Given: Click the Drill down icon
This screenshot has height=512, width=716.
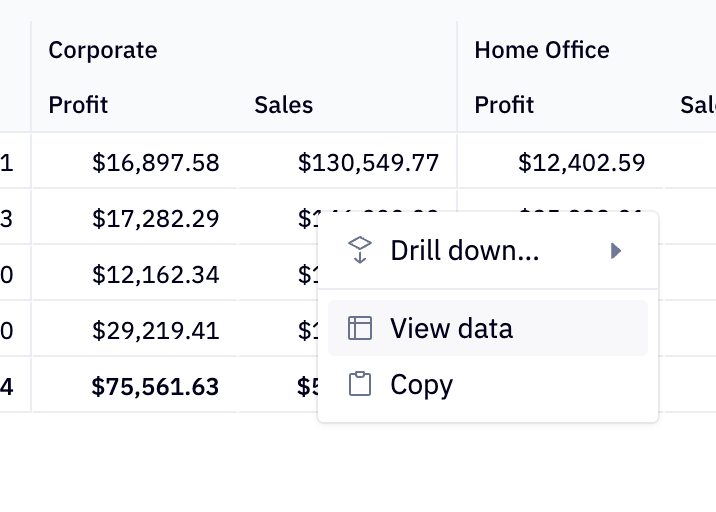Looking at the screenshot, I should (359, 250).
